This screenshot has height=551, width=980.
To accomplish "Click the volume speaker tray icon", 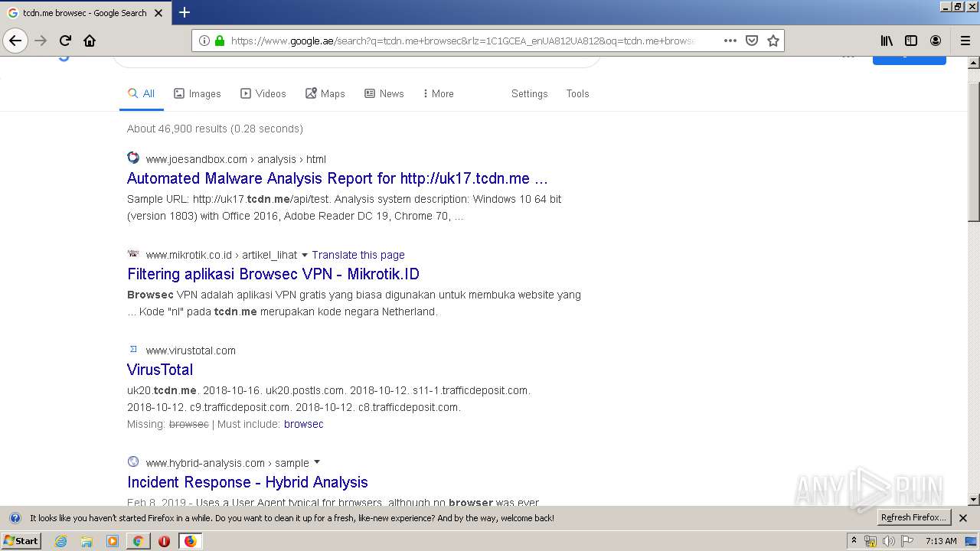I will (x=888, y=541).
